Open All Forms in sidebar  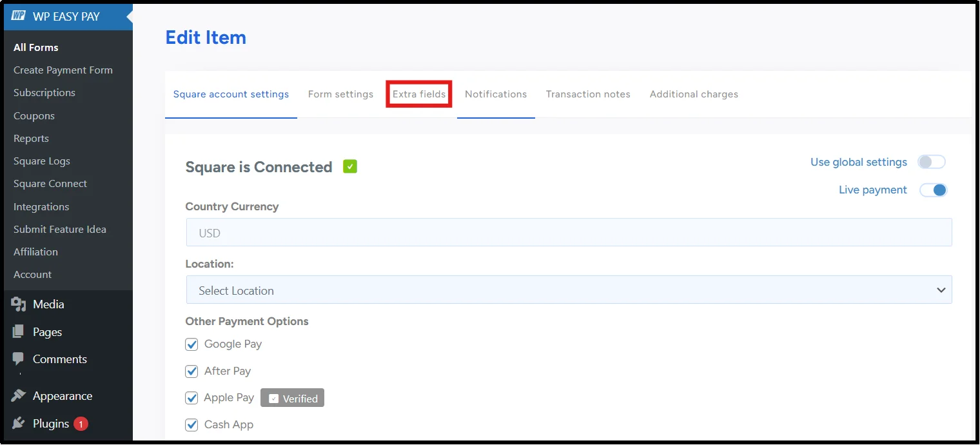tap(36, 47)
